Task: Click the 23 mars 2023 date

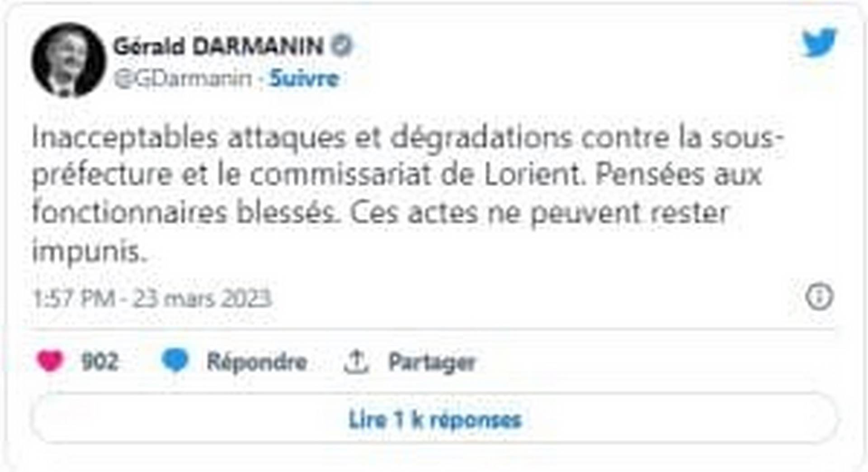Action: pyautogui.click(x=202, y=299)
